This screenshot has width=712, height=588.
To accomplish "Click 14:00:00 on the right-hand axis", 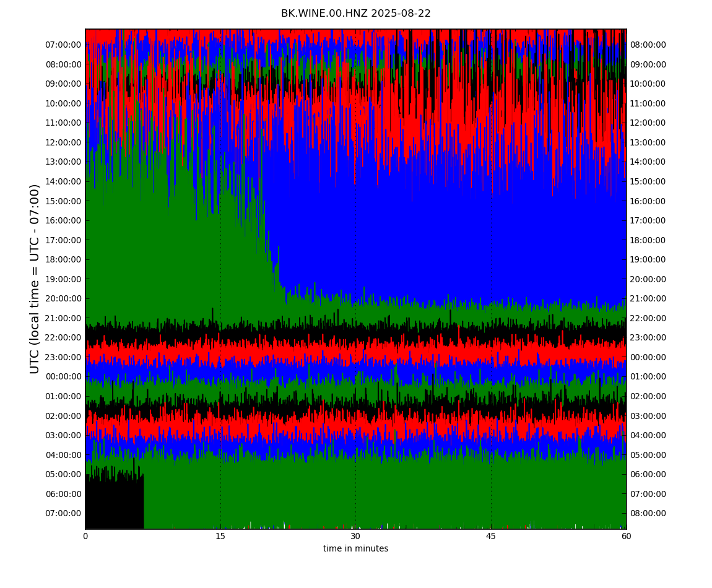I will tap(648, 162).
